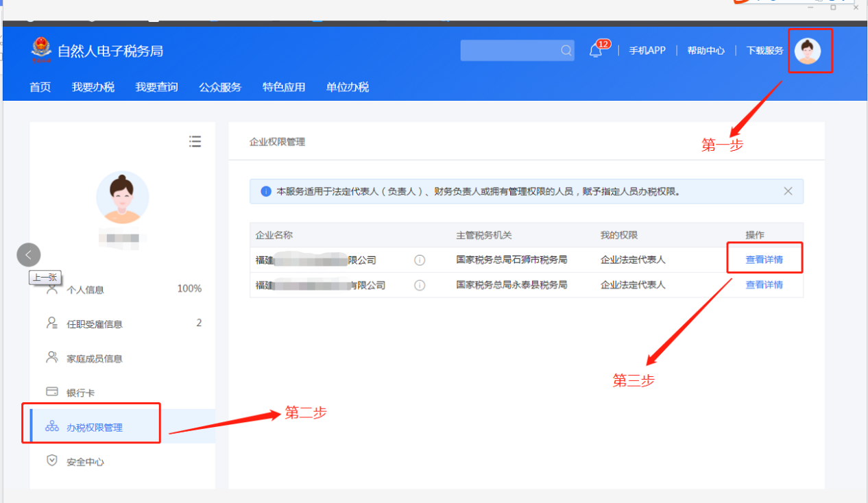
Task: Open 办税权限管理 in the sidebar
Action: pyautogui.click(x=94, y=428)
